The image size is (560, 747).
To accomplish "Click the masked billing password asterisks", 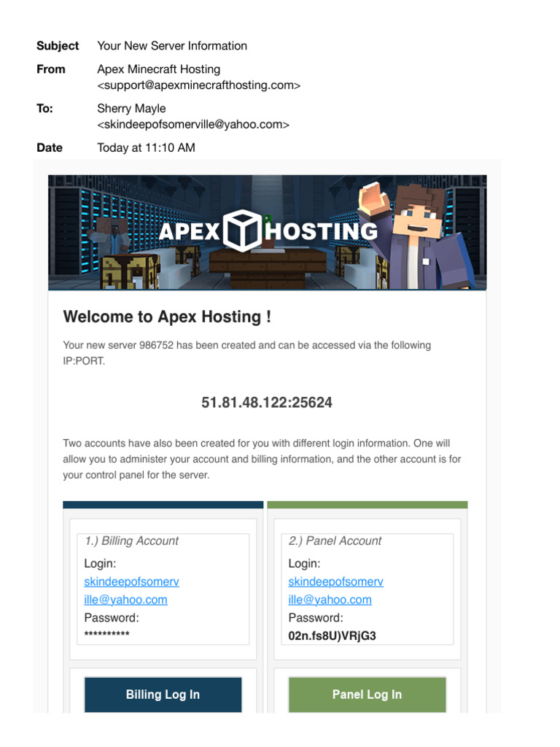I will pos(106,634).
